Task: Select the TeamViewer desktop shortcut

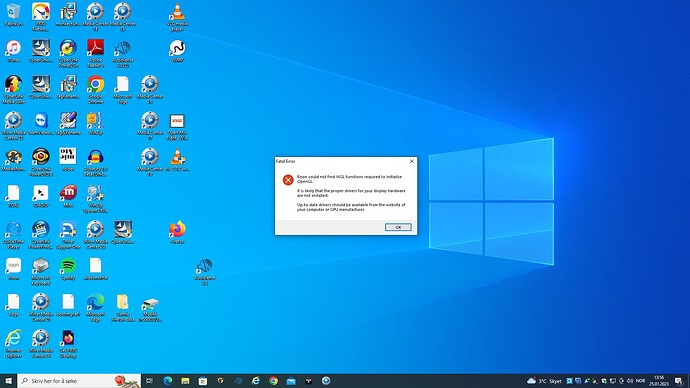Action: pyautogui.click(x=41, y=124)
